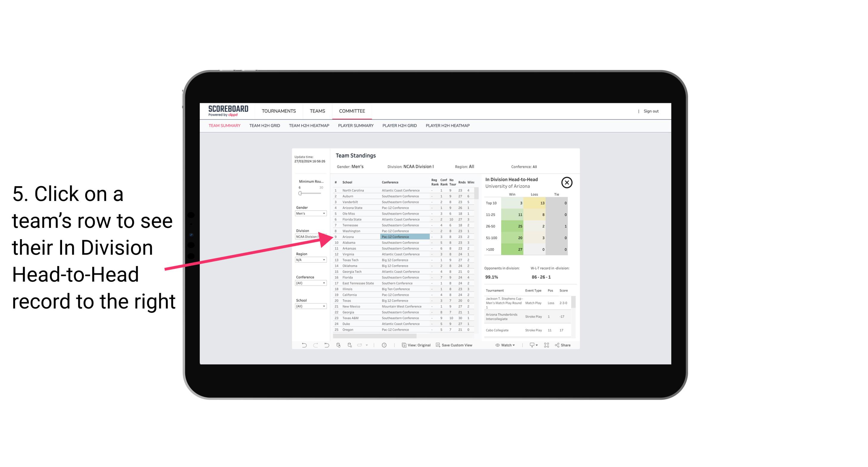868x467 pixels.
Task: Click the clock/update time icon
Action: pyautogui.click(x=384, y=344)
